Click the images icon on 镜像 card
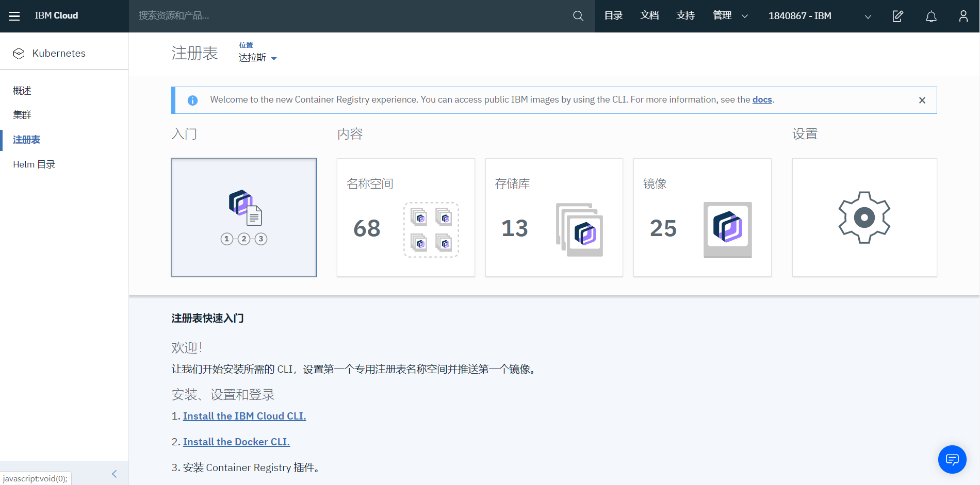Image resolution: width=980 pixels, height=485 pixels. (x=728, y=230)
